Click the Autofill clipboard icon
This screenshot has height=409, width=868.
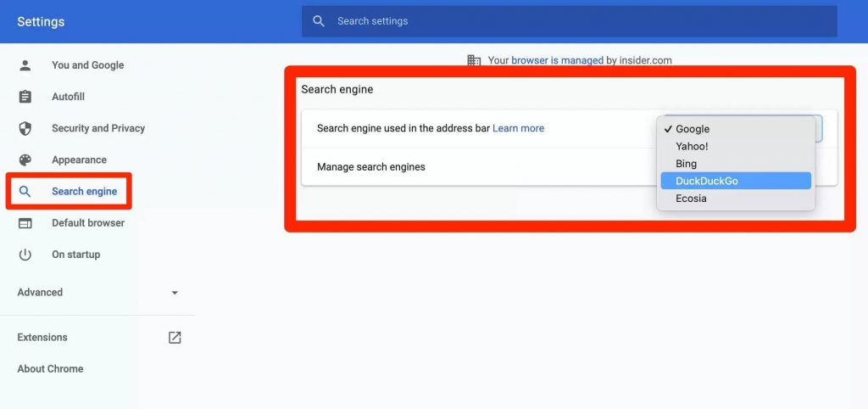[x=25, y=97]
